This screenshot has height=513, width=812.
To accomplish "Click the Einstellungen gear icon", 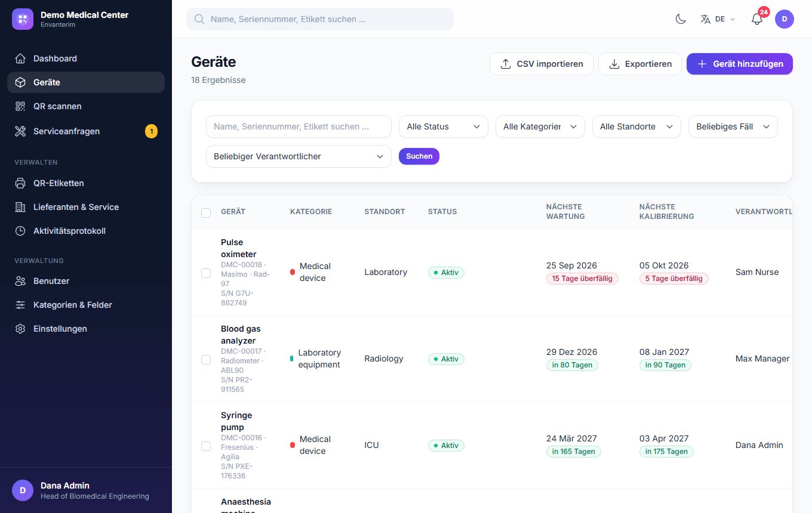I will 20,329.
